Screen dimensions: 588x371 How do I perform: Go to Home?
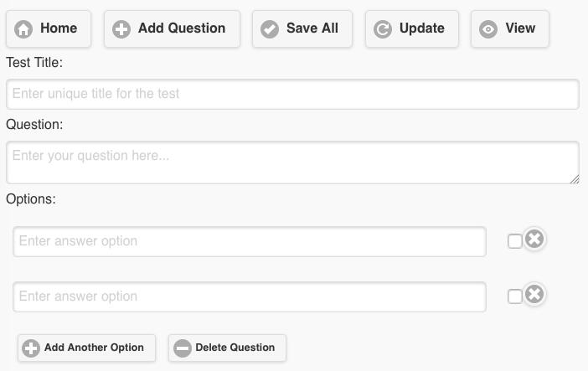tap(49, 28)
